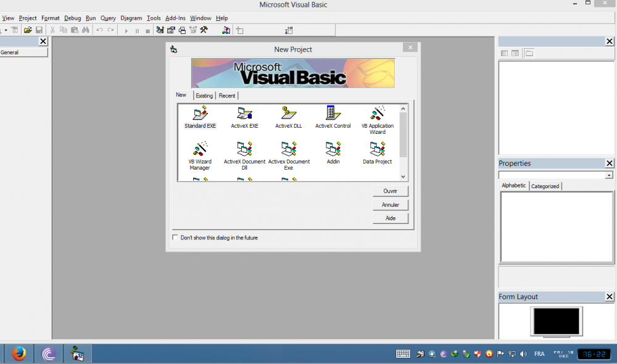Select the Activex Document Exe icon
This screenshot has height=364, width=617.
click(x=288, y=156)
